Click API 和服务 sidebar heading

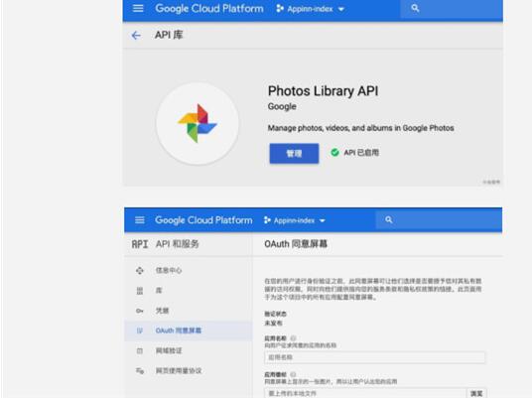[177, 244]
